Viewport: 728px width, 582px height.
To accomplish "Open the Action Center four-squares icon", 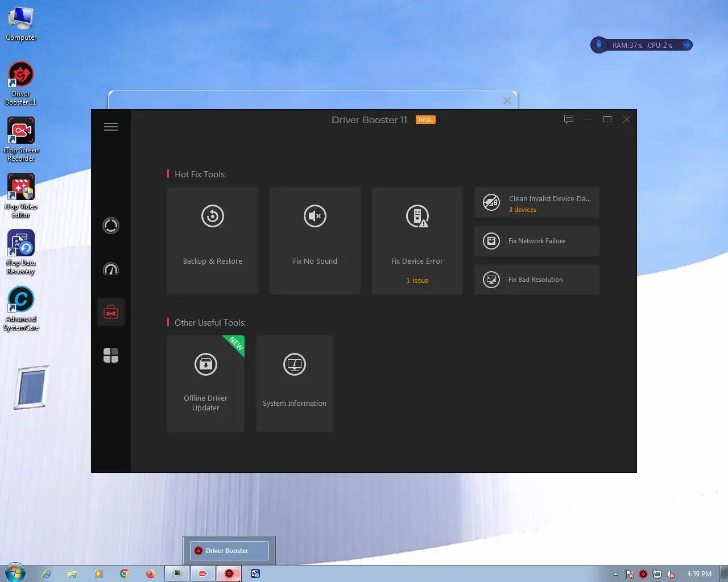I will (111, 355).
